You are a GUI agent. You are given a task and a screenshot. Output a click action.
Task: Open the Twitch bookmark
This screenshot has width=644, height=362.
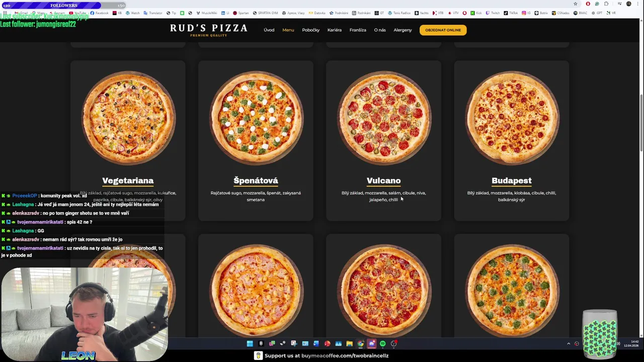tap(493, 13)
